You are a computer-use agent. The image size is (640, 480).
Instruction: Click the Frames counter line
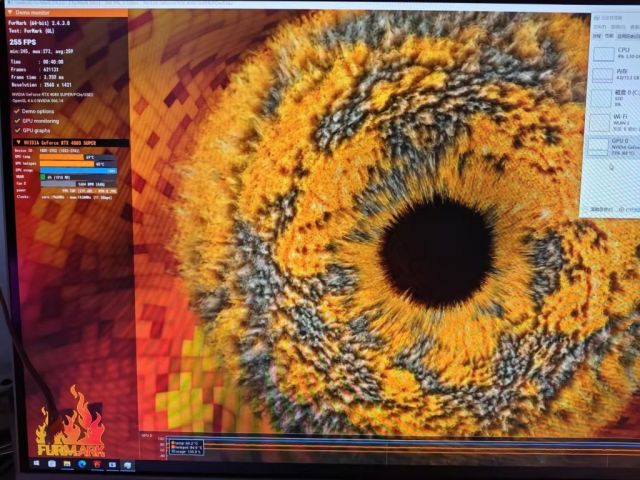[35, 70]
